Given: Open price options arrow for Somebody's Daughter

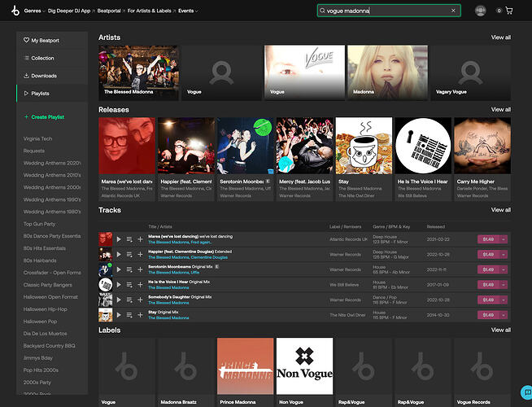Looking at the screenshot, I should coord(504,300).
